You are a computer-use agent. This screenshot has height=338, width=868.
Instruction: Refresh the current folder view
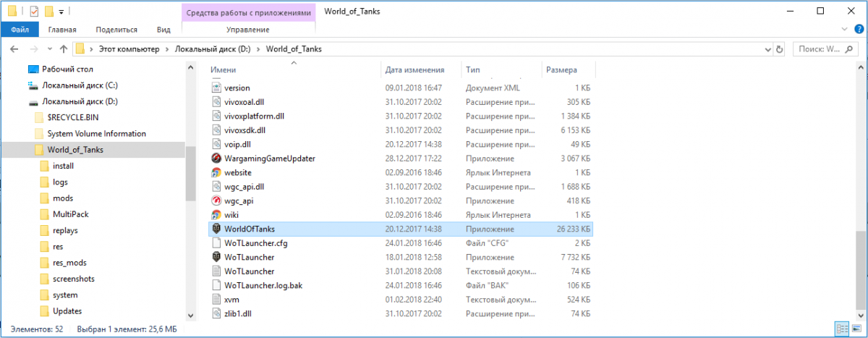point(779,49)
